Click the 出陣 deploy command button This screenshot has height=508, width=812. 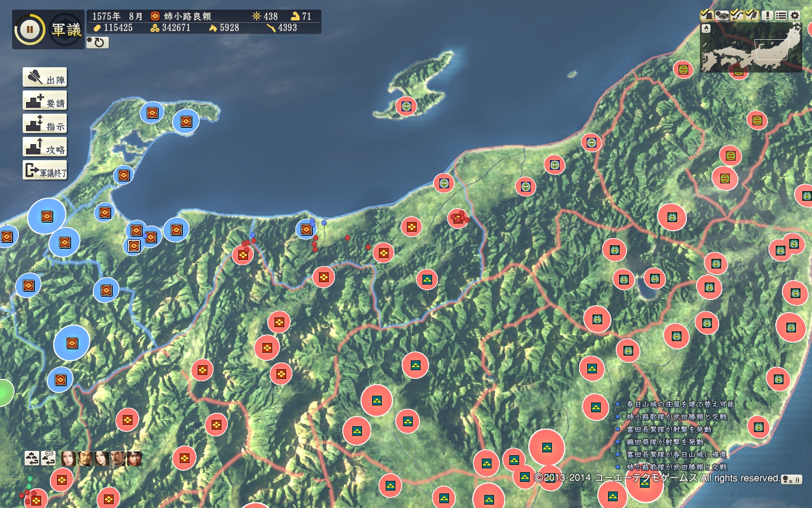click(x=45, y=77)
